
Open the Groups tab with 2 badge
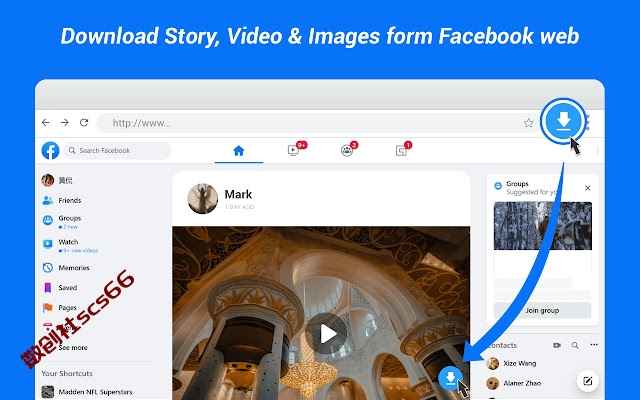(347, 151)
